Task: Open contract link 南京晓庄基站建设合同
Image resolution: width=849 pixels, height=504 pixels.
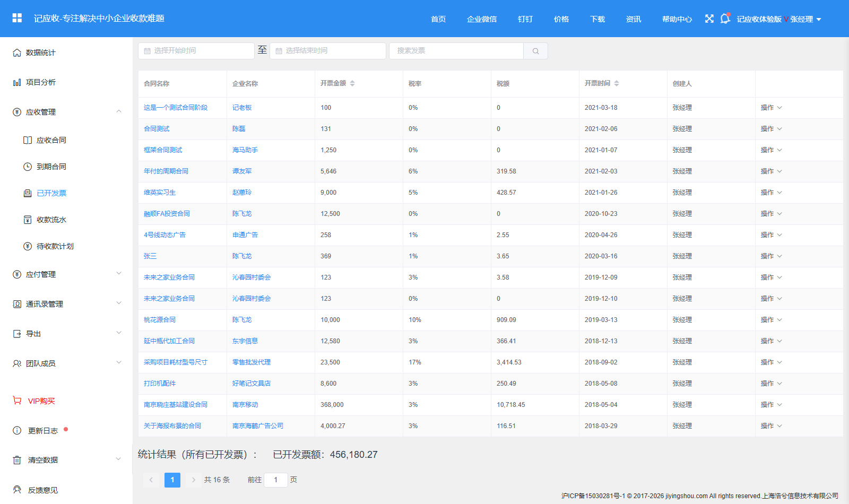Action: click(176, 405)
